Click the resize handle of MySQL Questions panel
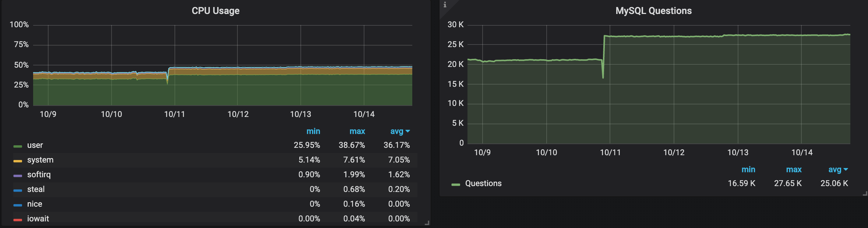This screenshot has width=868, height=228. [x=865, y=193]
